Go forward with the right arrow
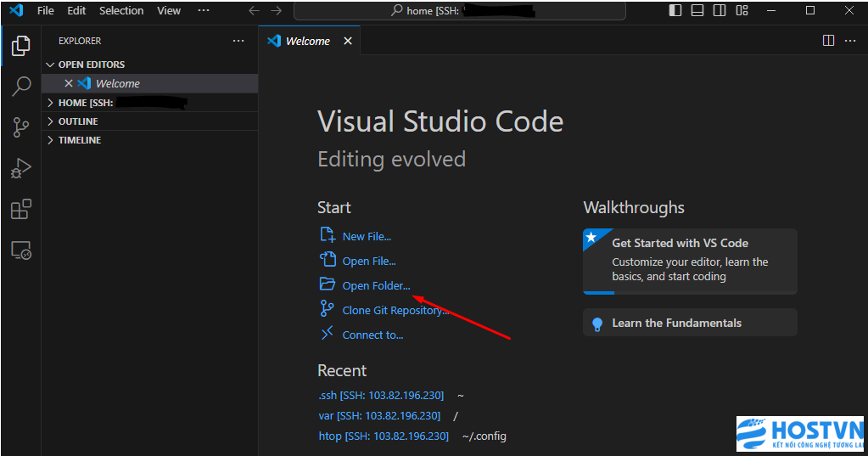Viewport: 868px width, 456px height. pos(277,10)
